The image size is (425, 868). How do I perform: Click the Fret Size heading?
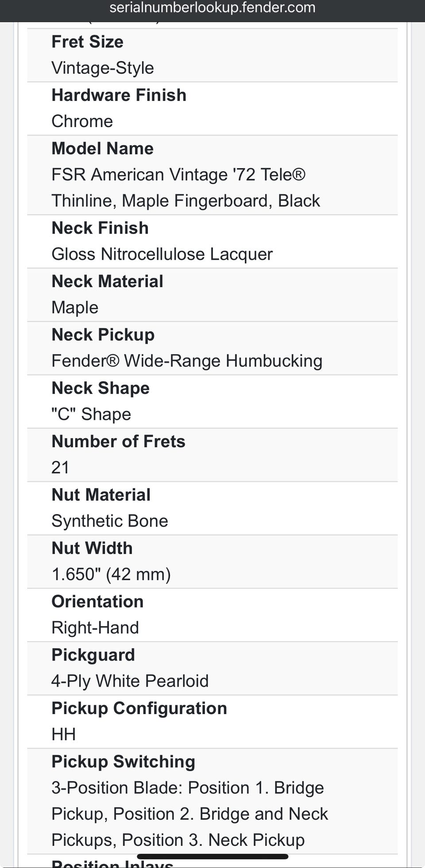pyautogui.click(x=87, y=42)
